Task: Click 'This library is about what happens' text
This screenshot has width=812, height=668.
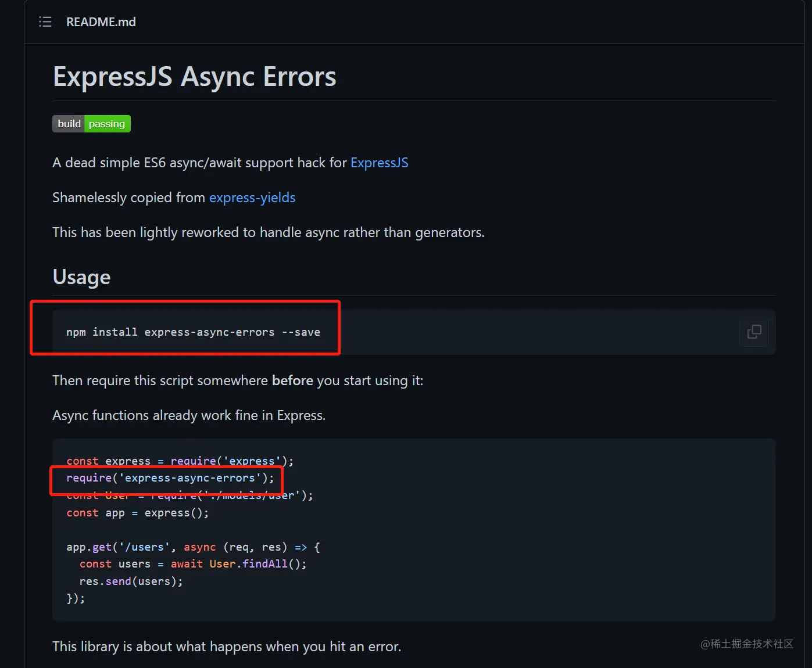Action: (227, 647)
